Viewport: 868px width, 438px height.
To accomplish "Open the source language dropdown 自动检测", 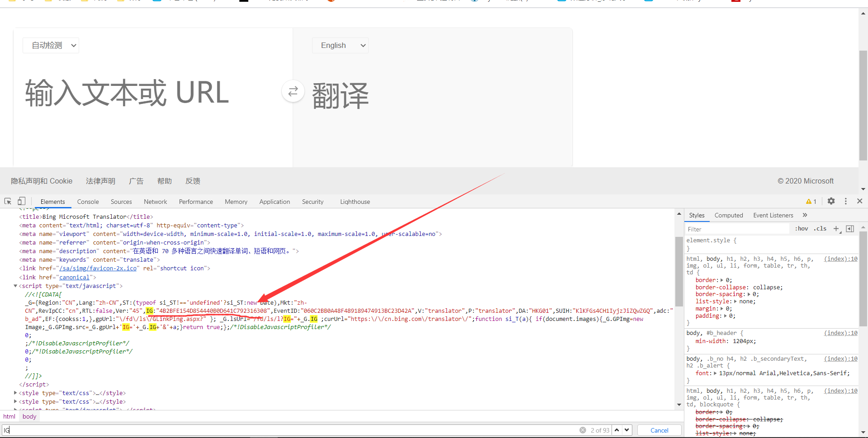I will click(x=51, y=45).
